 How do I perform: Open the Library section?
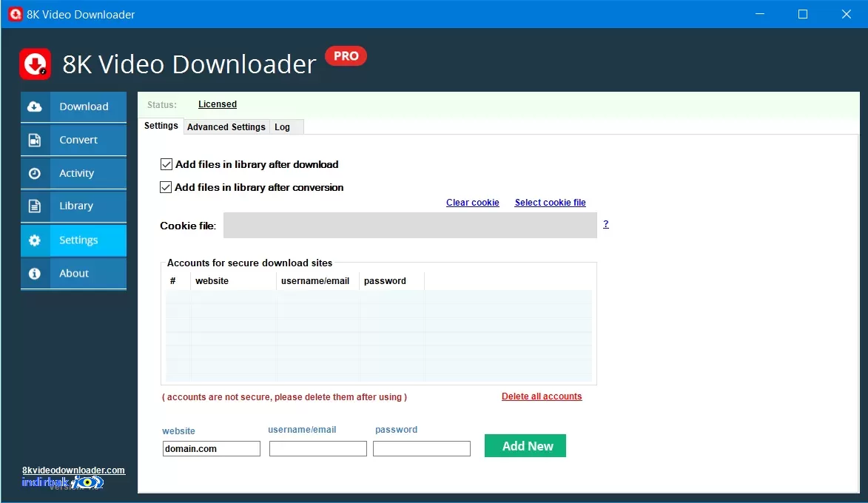tap(73, 206)
